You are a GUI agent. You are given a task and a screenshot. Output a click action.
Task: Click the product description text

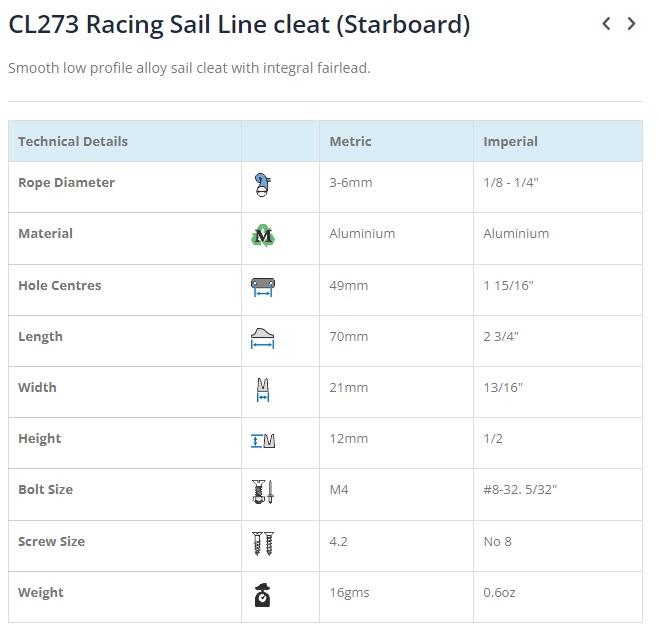[x=189, y=68]
